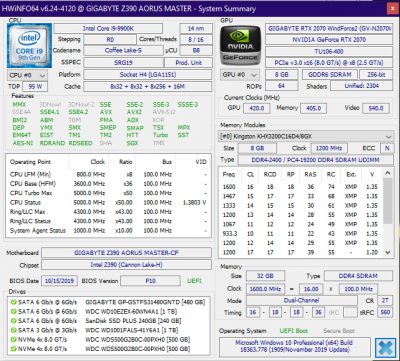This screenshot has width=400, height=361.
Task: Click the 256-bit bus width field
Action: 376,75
